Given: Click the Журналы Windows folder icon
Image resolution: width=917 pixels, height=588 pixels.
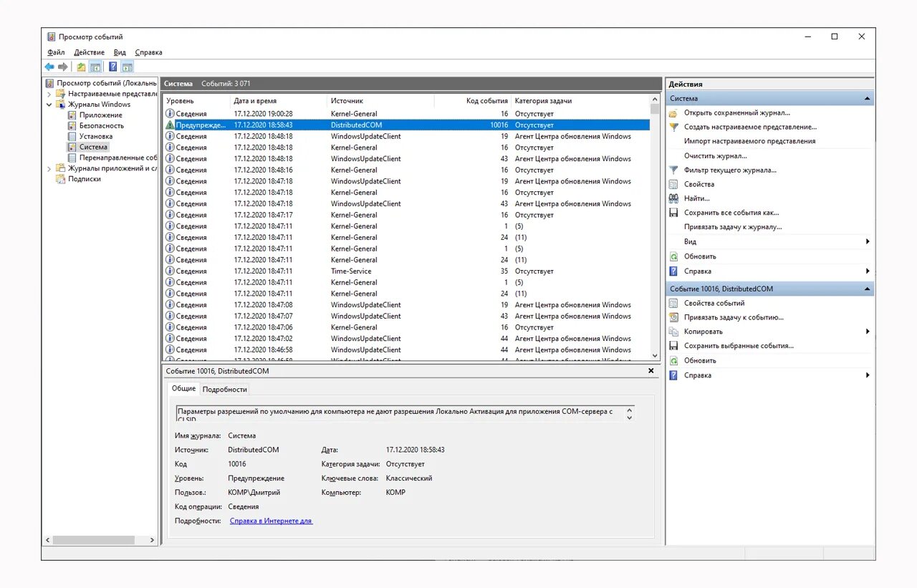Looking at the screenshot, I should coord(61,105).
